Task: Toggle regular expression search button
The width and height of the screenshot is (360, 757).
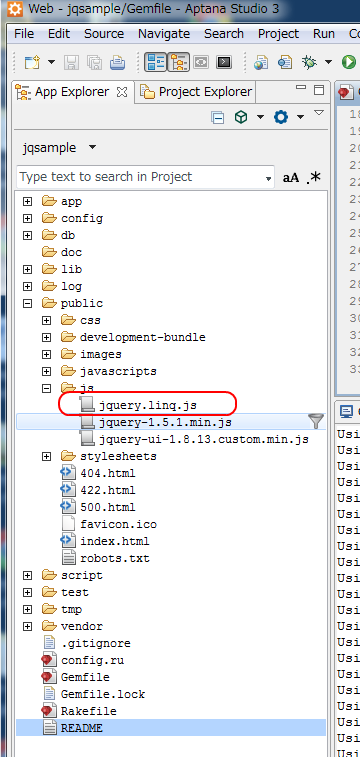Action: (x=314, y=177)
